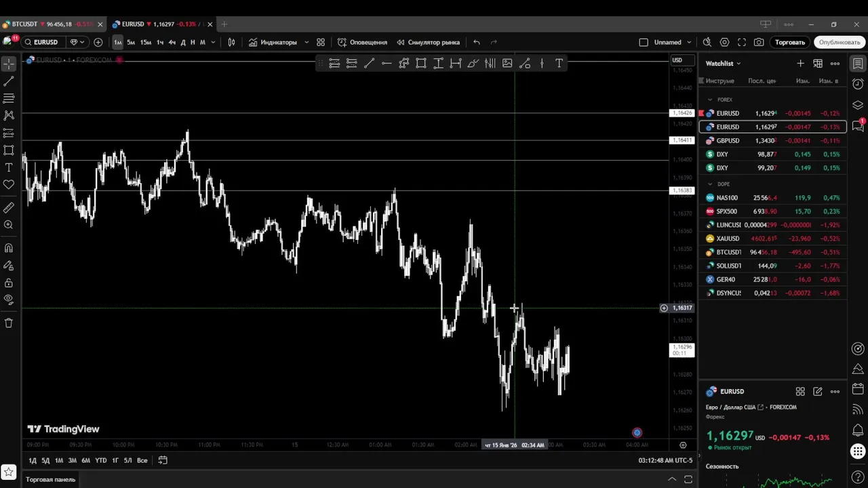Screen dimensions: 868x488
Task: Open the Fibonacci tools in left toolbar
Action: tap(9, 98)
